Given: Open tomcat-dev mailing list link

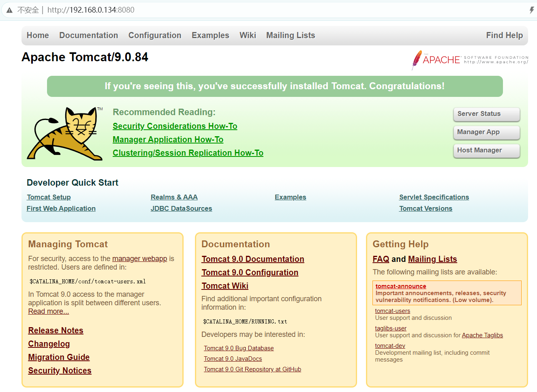Looking at the screenshot, I should click(x=390, y=346).
